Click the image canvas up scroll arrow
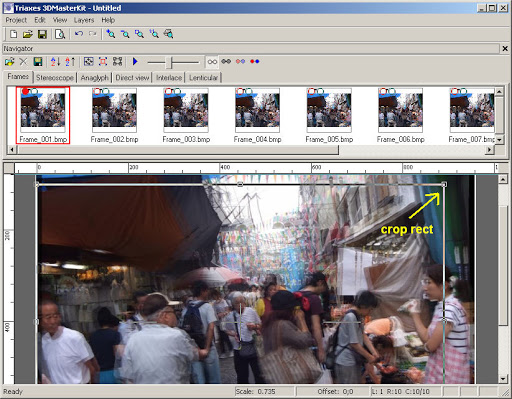The height and width of the screenshot is (399, 512). click(503, 180)
